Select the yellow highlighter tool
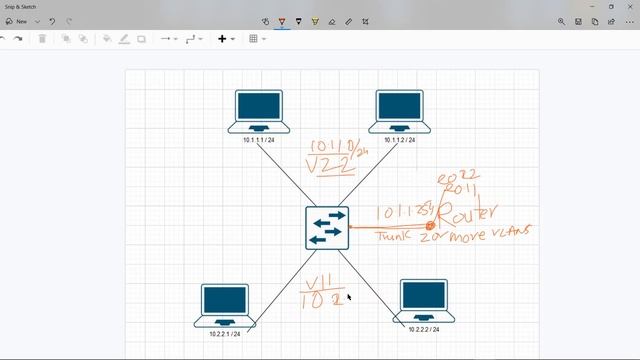 (315, 22)
